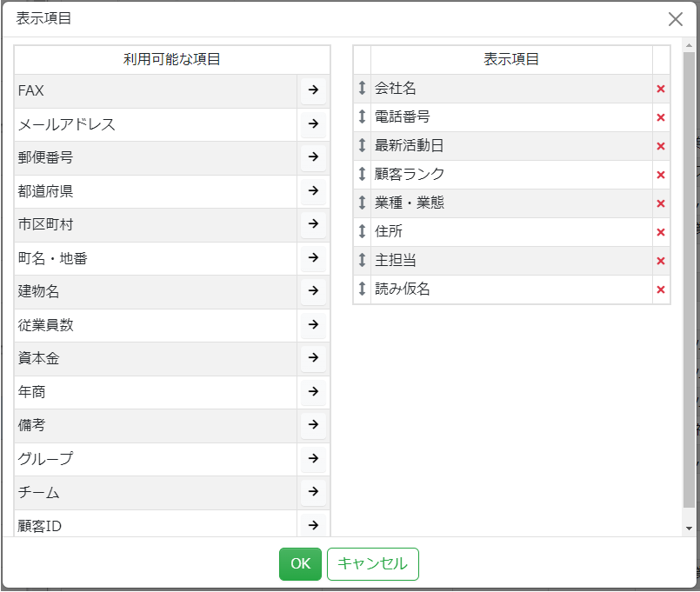Click the red X for 顧客ランク
Image resolution: width=700 pixels, height=592 pixels.
point(661,175)
